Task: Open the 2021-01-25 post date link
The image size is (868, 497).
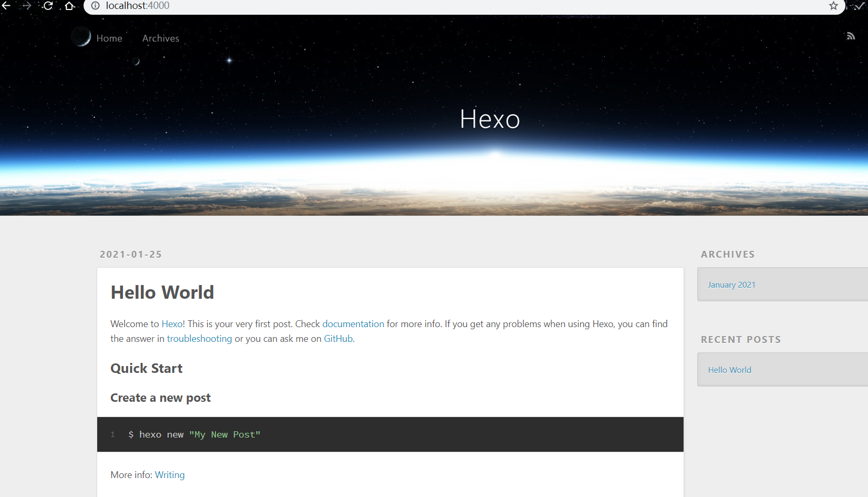Action: 131,255
